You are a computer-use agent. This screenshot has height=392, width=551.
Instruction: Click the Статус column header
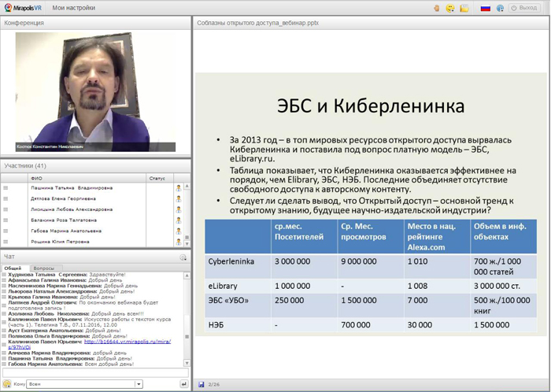[x=160, y=179]
